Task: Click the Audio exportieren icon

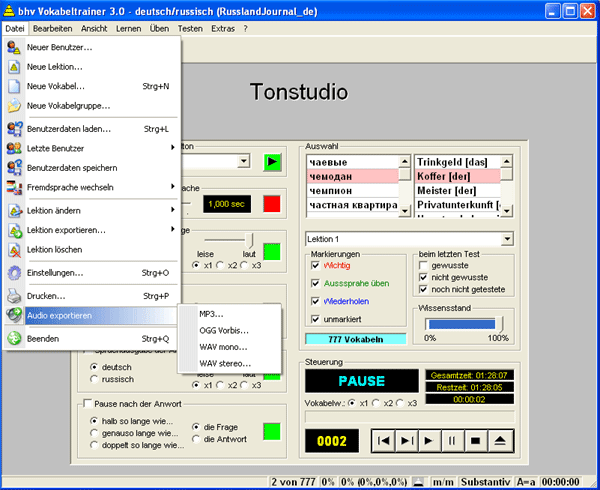Action: [14, 316]
